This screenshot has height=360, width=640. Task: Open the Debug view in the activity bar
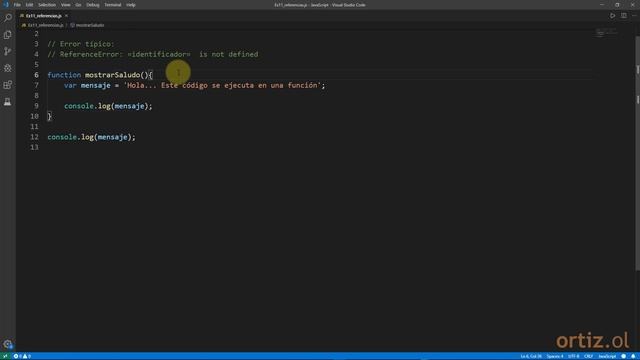8,68
